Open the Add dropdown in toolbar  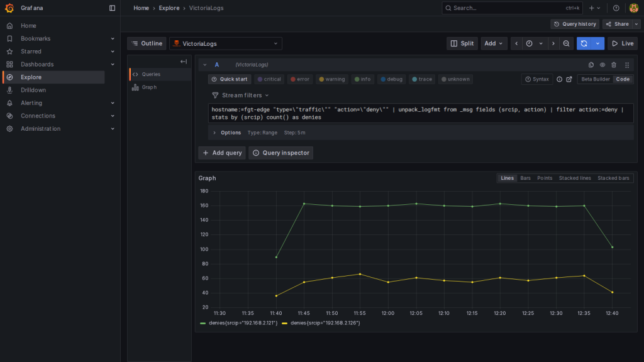493,43
